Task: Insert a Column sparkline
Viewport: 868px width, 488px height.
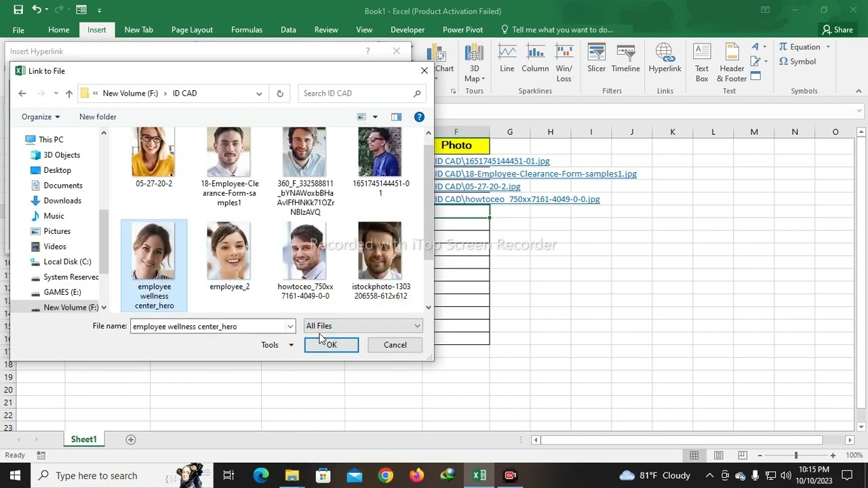Action: coord(535,58)
